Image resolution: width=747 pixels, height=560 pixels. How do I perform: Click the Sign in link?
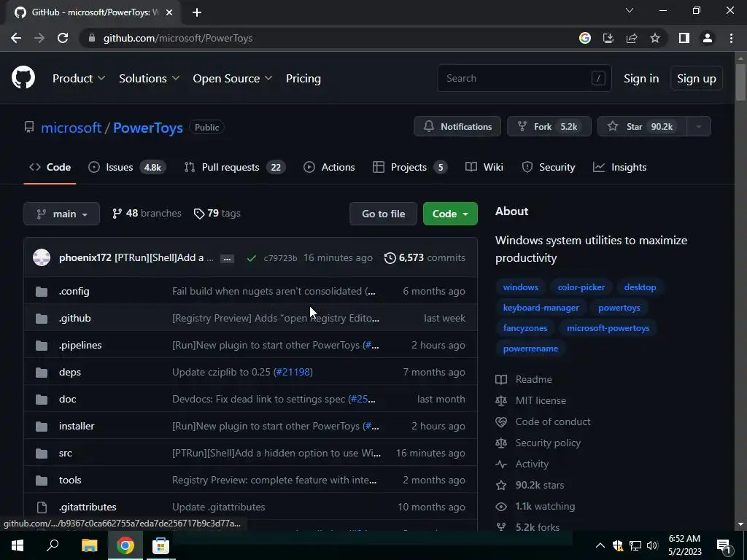point(641,79)
